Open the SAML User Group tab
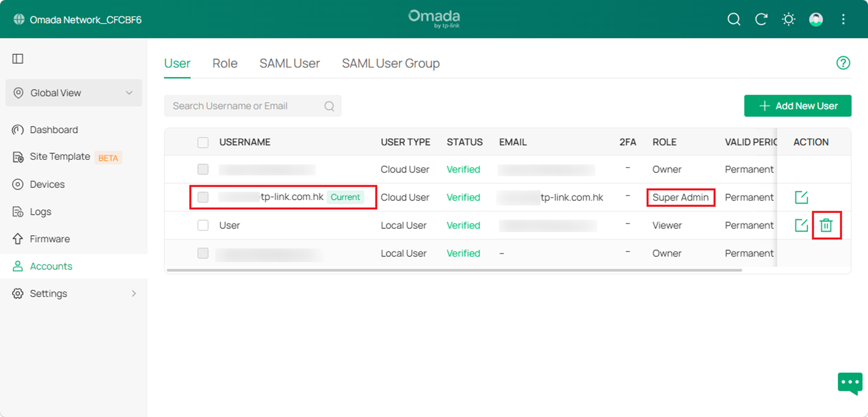Viewport: 868px width, 417px height. (391, 63)
